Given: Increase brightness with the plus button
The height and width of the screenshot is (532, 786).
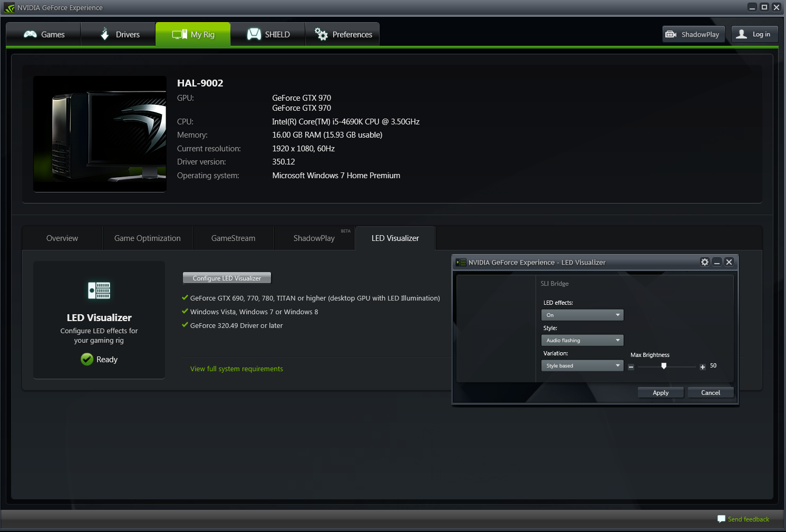Looking at the screenshot, I should point(703,367).
